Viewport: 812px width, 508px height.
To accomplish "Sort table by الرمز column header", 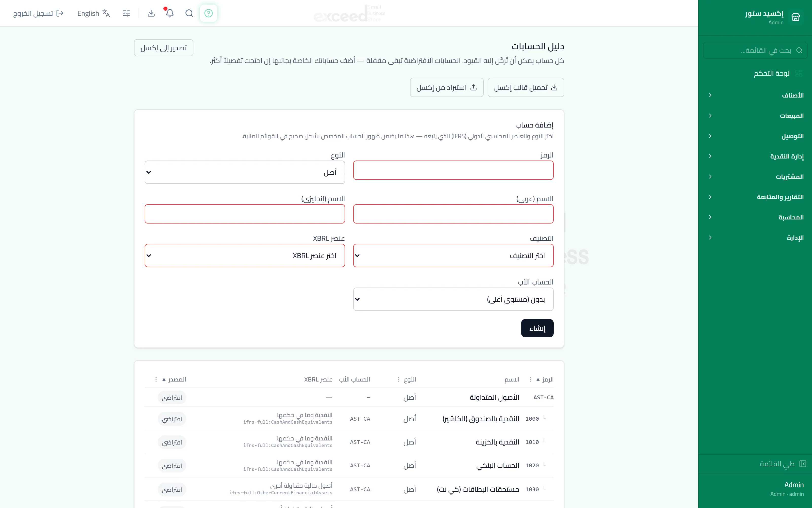I will pyautogui.click(x=545, y=379).
